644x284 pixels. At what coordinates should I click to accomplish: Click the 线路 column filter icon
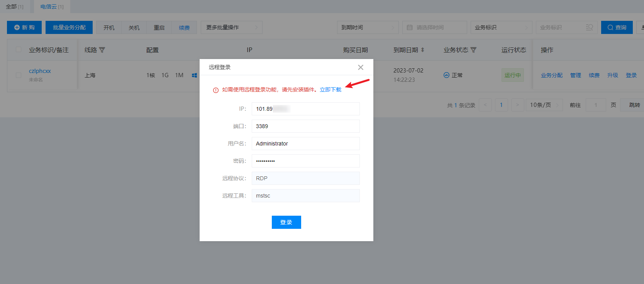pyautogui.click(x=102, y=50)
